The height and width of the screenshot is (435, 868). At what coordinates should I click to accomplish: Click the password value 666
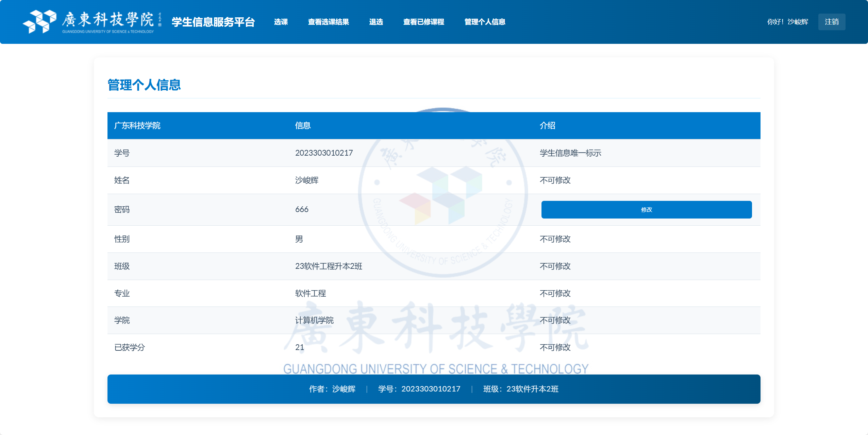(302, 209)
